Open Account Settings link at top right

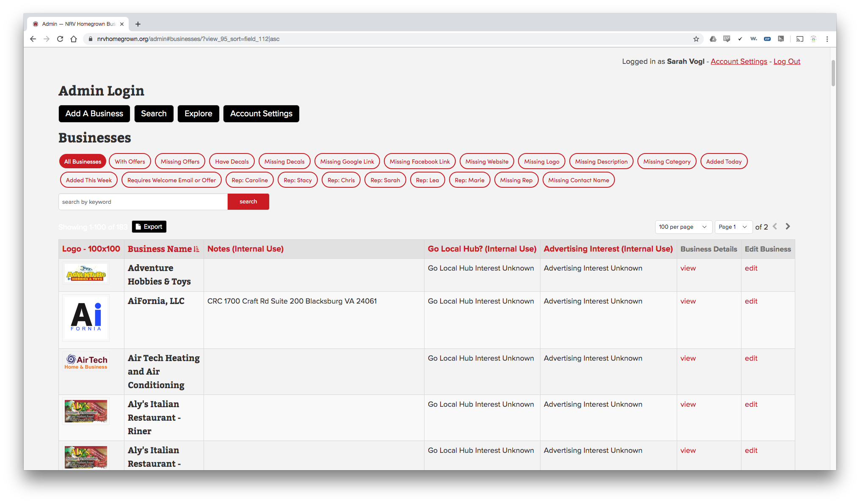tap(739, 61)
